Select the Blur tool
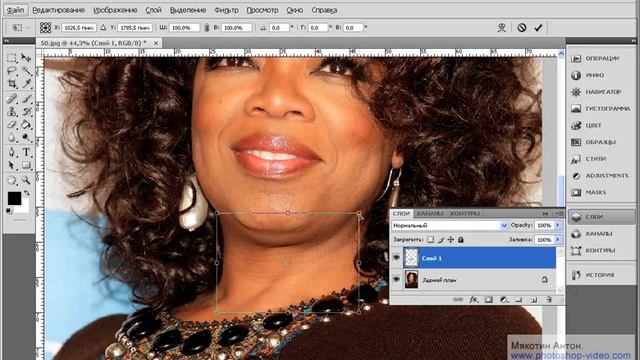This screenshot has width=640, height=360. (11, 138)
